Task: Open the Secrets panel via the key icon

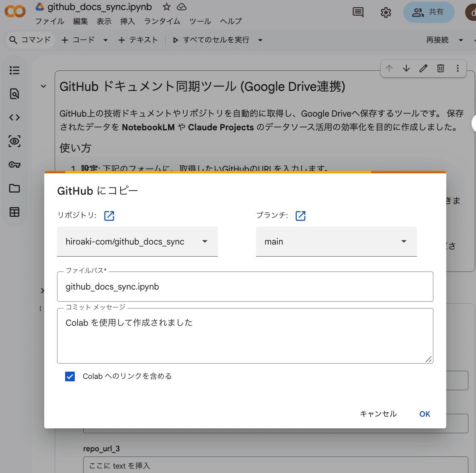Action: (x=14, y=165)
